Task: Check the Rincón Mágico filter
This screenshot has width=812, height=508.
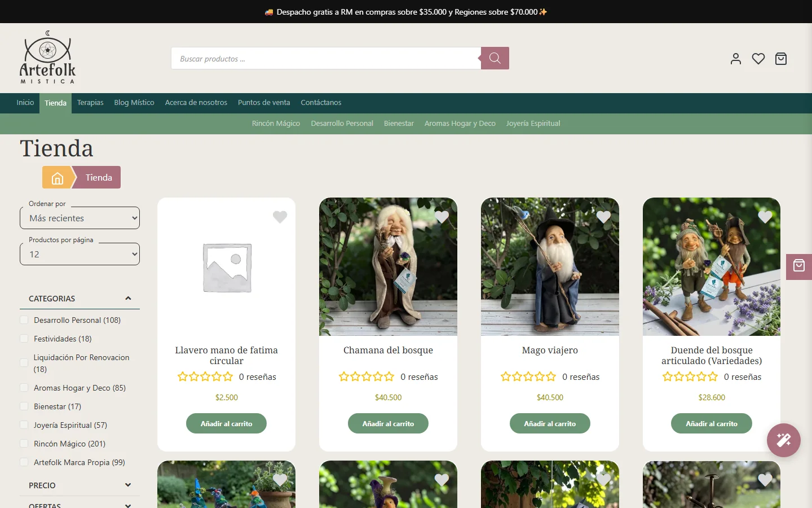Action: click(x=24, y=444)
